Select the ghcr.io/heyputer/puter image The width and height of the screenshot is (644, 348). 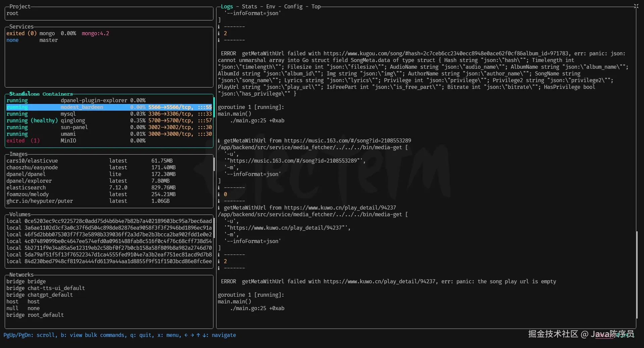pos(109,201)
